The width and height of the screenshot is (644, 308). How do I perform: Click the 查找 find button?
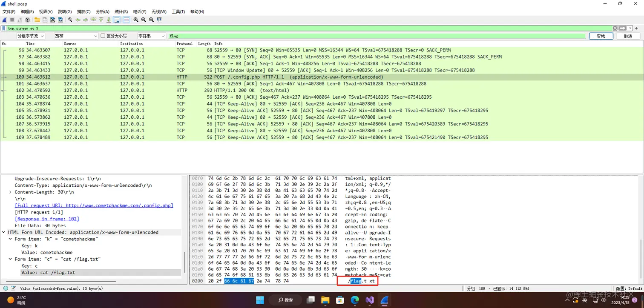601,36
